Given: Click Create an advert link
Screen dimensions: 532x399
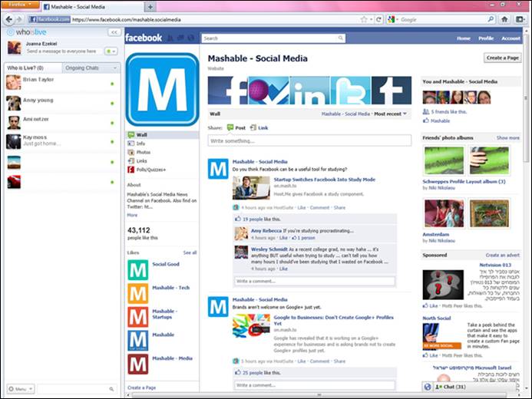Looking at the screenshot, I should coord(503,255).
